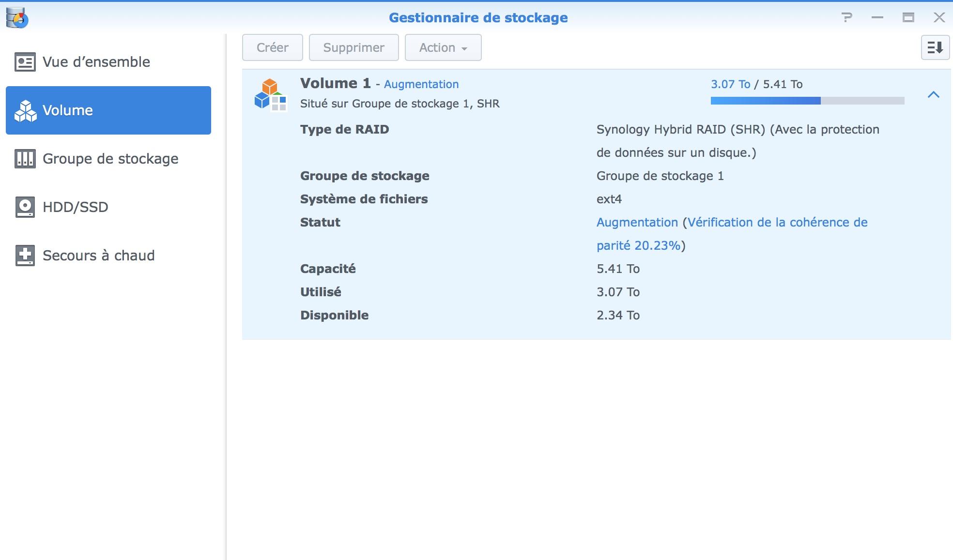Switch to Secours à chaud section
This screenshot has height=560, width=953.
click(x=98, y=256)
